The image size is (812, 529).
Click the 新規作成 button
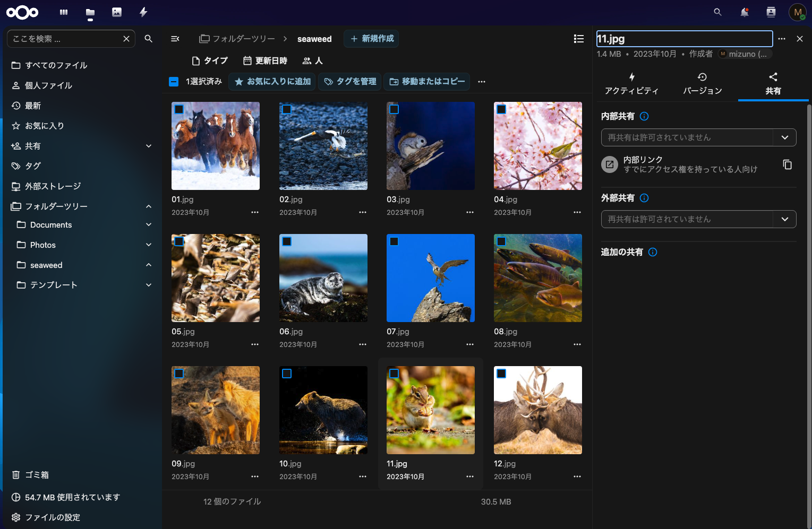click(x=372, y=39)
